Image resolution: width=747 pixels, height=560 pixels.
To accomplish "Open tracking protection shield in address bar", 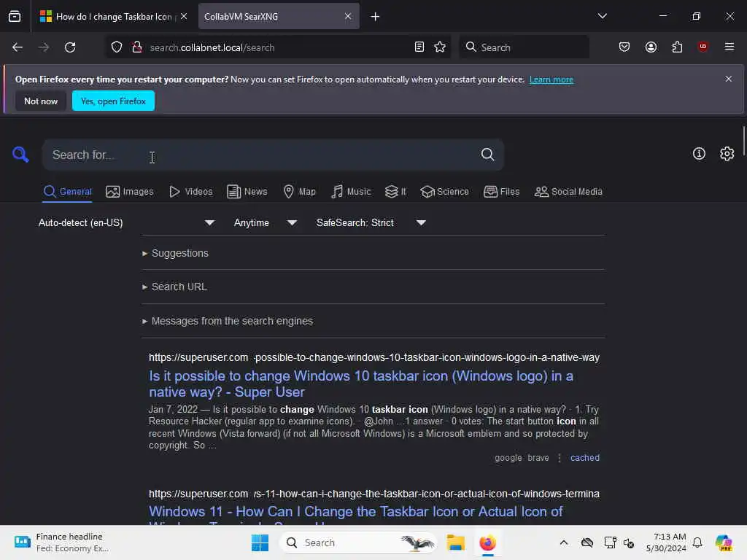I will point(117,47).
